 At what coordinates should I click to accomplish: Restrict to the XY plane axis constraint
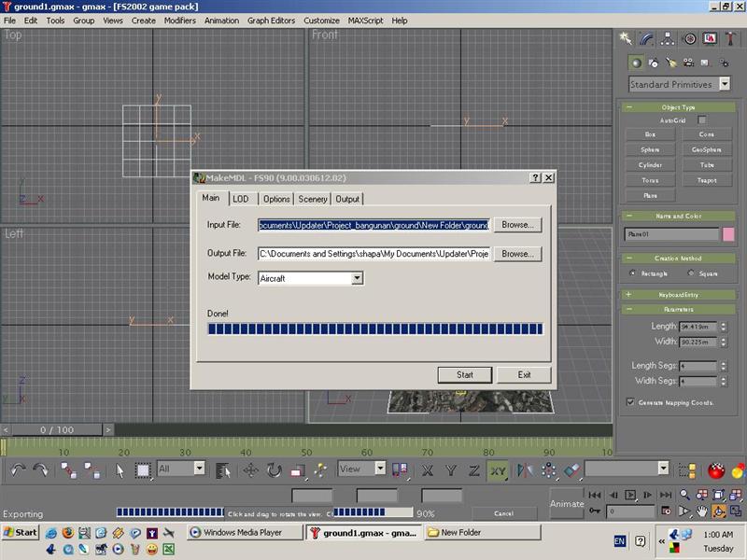pos(498,470)
